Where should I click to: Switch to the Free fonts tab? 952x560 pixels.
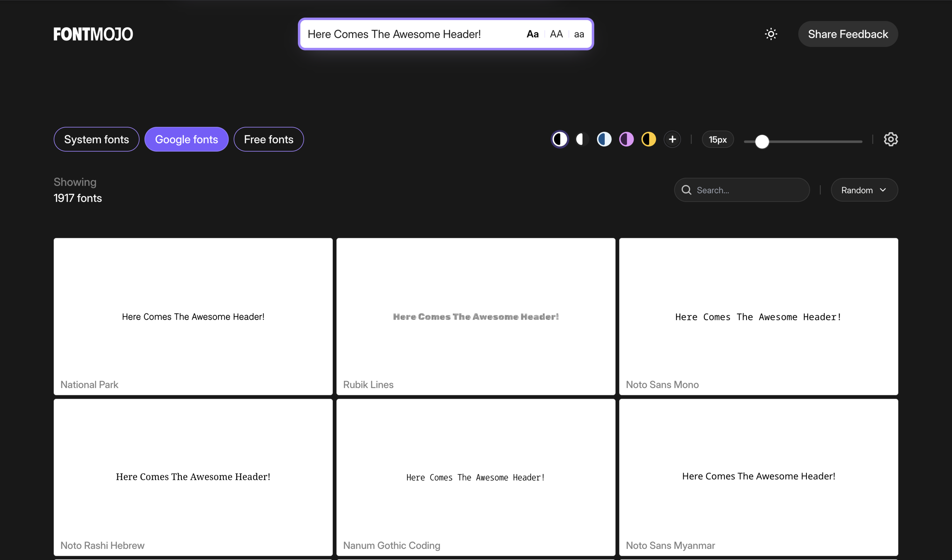coord(268,139)
